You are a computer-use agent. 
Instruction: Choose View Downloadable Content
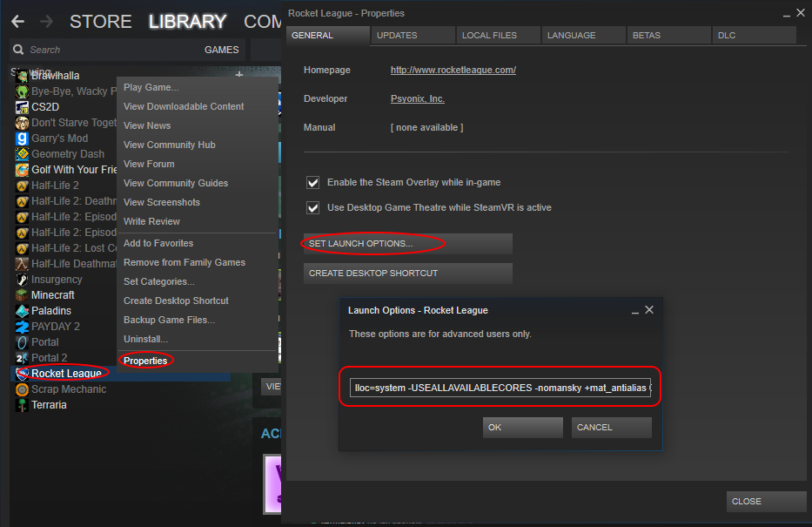coord(198,107)
